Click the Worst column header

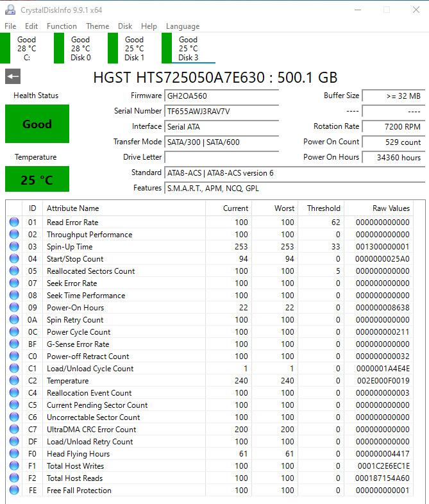coord(275,208)
